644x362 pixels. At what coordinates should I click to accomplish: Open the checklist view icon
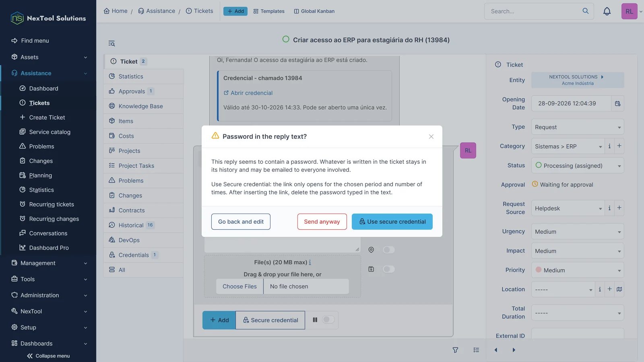click(x=476, y=350)
